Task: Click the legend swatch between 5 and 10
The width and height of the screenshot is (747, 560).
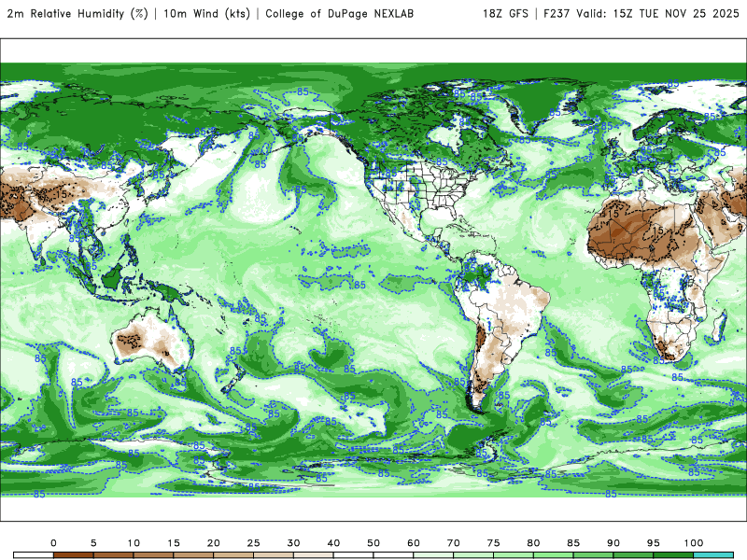Action: coord(113,555)
